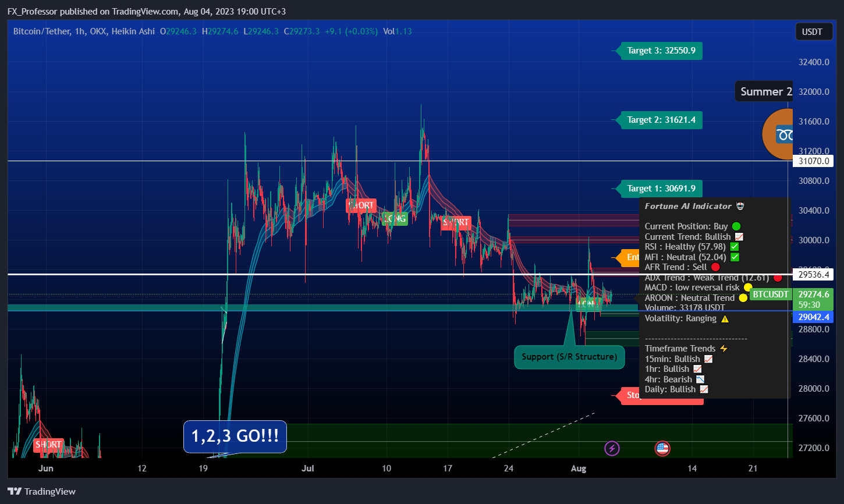The image size is (844, 504).
Task: Click the 59:30 candle countdown timer
Action: tap(810, 305)
